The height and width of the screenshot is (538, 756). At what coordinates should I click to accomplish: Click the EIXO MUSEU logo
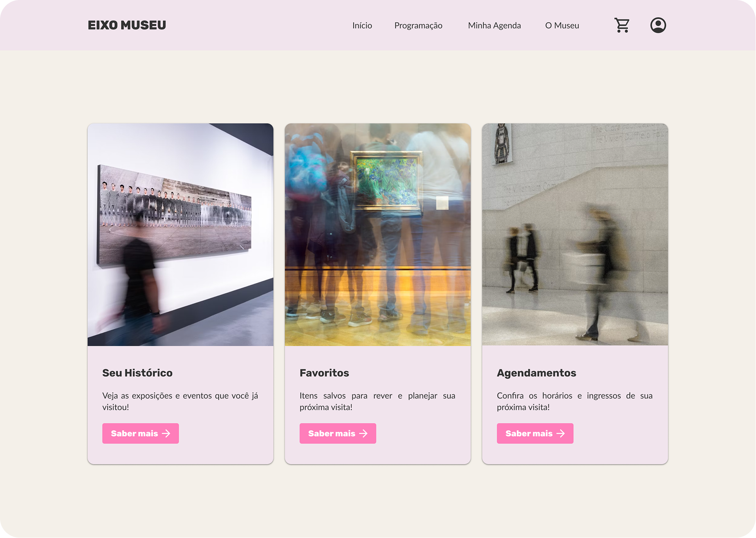127,25
